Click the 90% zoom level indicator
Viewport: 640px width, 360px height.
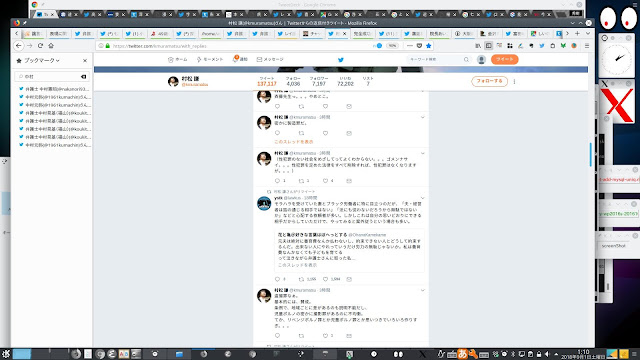[x=392, y=46]
